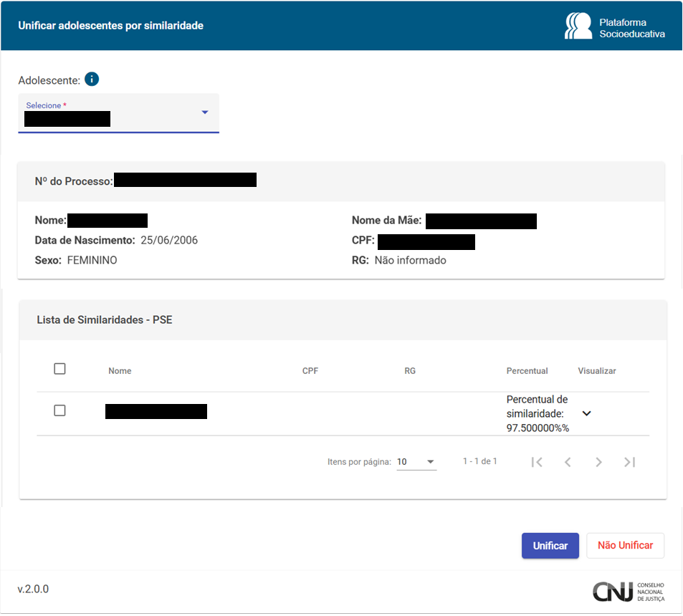Click the CPF column header
Screen dimensions: 683x616
point(310,371)
